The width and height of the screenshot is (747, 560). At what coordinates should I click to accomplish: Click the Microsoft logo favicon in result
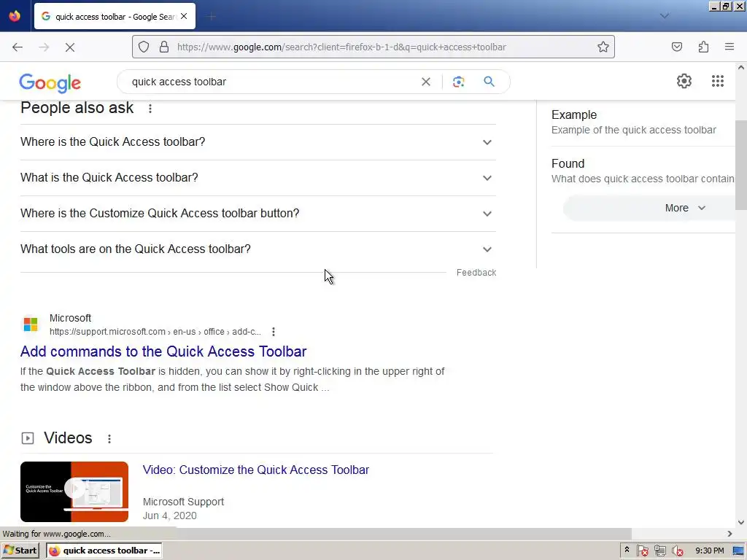click(x=31, y=324)
